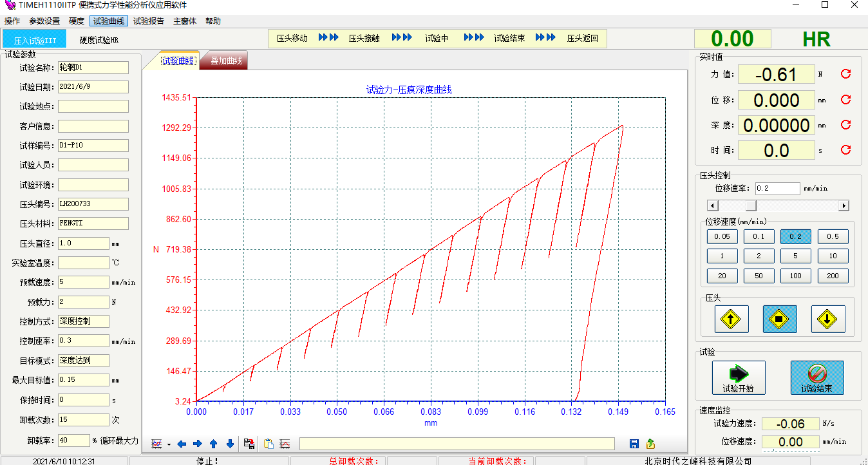Switch to 硬度试验HR mode
Viewport: 868px width, 465px height.
pyautogui.click(x=99, y=40)
